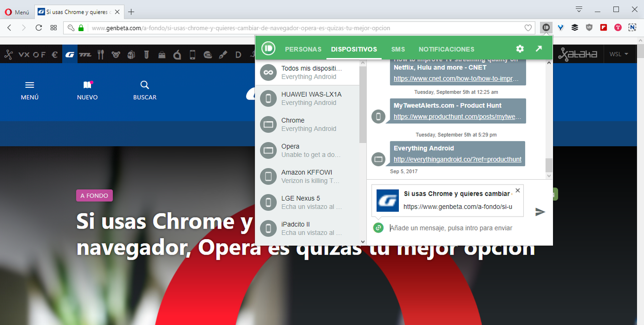This screenshot has height=325, width=644.
Task: Open the Flipboard extension
Action: [x=603, y=27]
